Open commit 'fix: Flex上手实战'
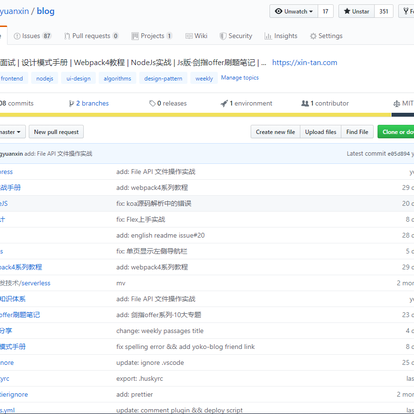 141,220
